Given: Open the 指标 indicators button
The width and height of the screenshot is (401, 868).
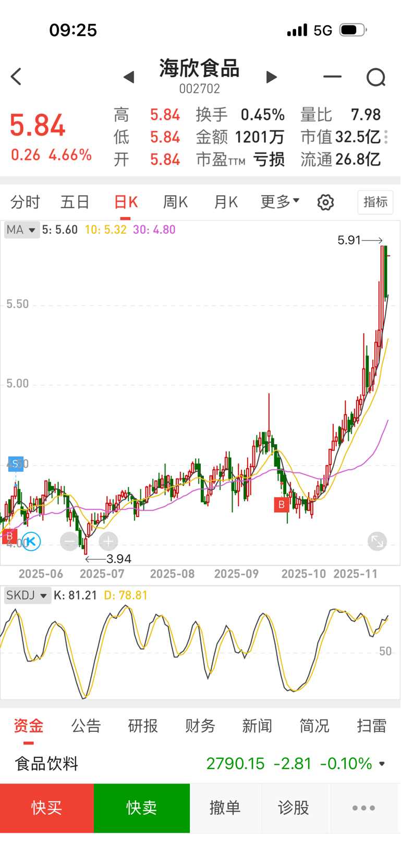Looking at the screenshot, I should click(x=375, y=202).
